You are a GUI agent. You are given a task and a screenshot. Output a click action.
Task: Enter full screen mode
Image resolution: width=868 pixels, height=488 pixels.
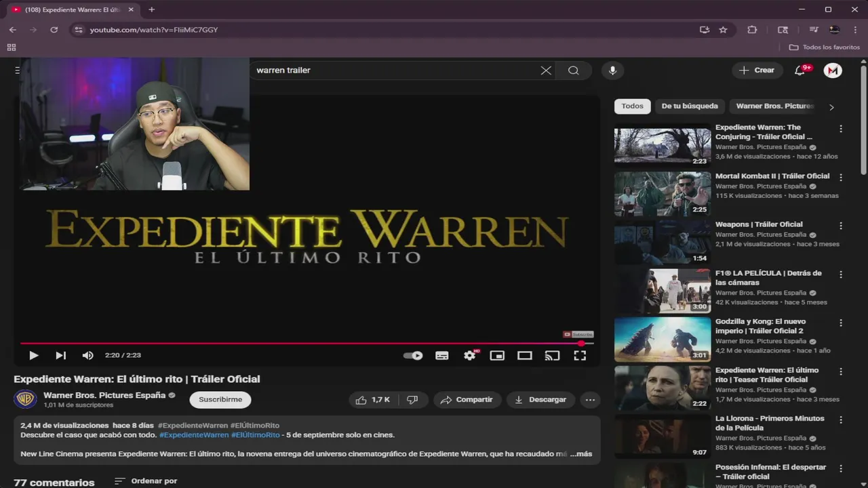580,355
